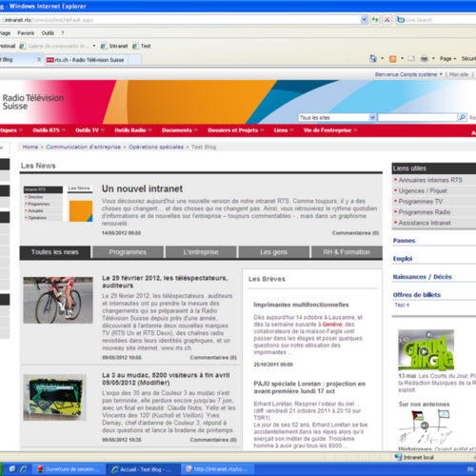The image size is (476, 476).
Task: Click the Intranet favorites bar link
Action: (114, 46)
